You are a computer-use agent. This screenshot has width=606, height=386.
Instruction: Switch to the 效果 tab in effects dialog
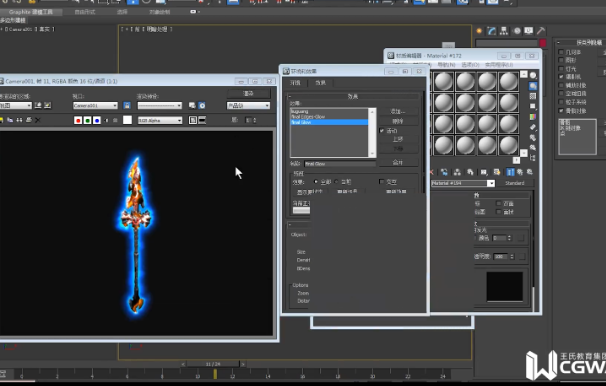(320, 83)
